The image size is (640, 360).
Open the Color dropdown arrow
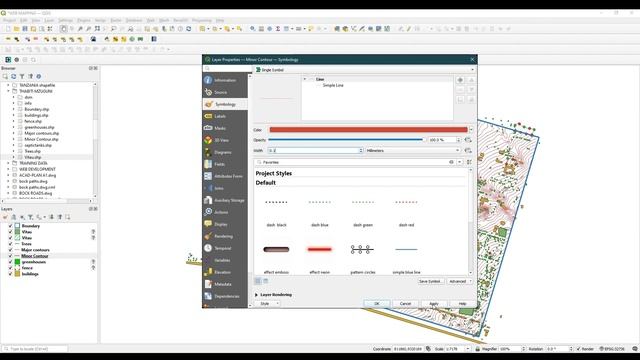click(471, 130)
